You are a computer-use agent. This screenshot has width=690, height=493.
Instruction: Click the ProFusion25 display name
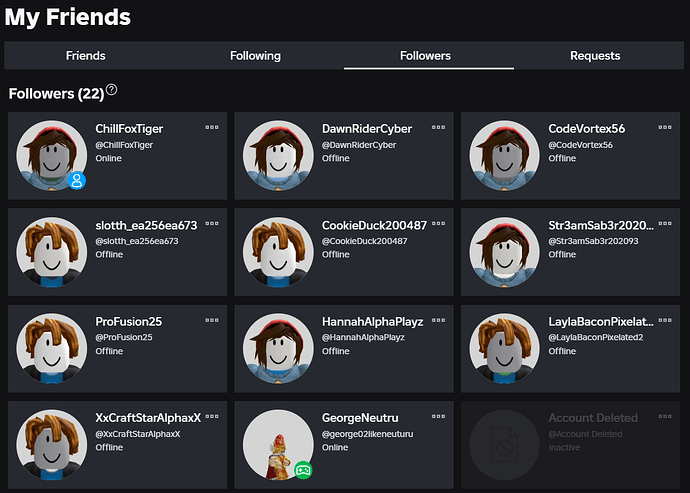point(128,322)
